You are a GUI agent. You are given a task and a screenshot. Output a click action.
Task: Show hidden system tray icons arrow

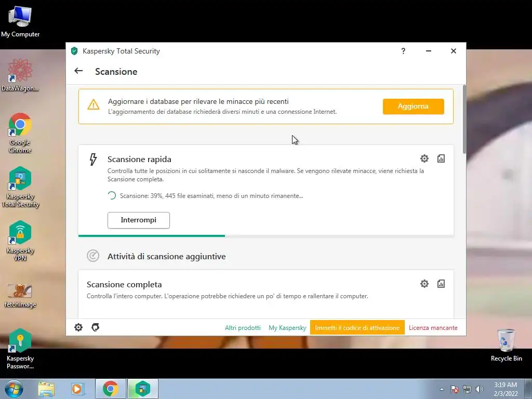(x=442, y=389)
